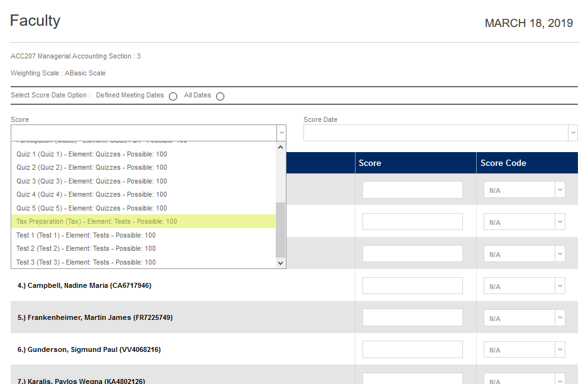
Task: Click the Score column header
Action: pyautogui.click(x=370, y=163)
